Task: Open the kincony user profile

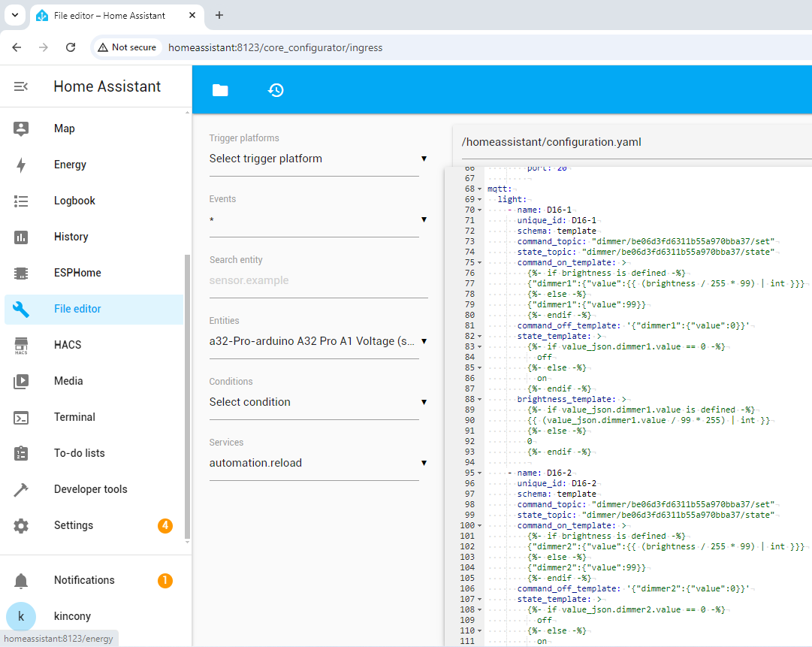Action: (x=72, y=616)
